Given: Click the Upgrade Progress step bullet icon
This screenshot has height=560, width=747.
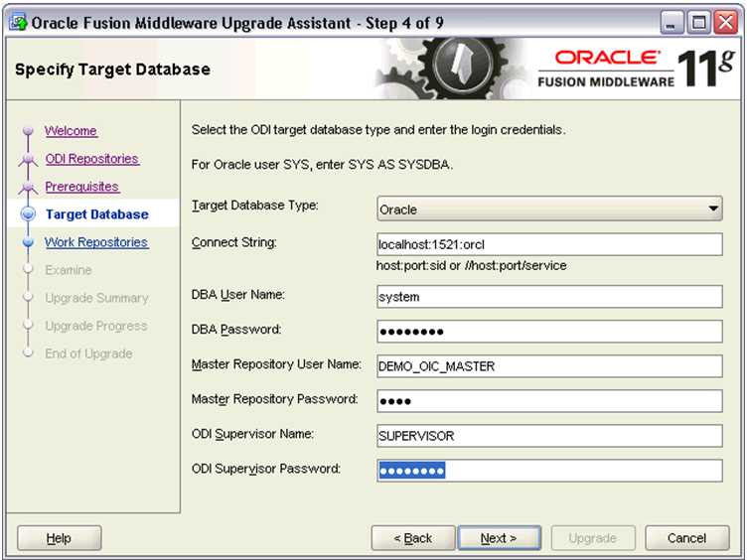Looking at the screenshot, I should [x=28, y=325].
